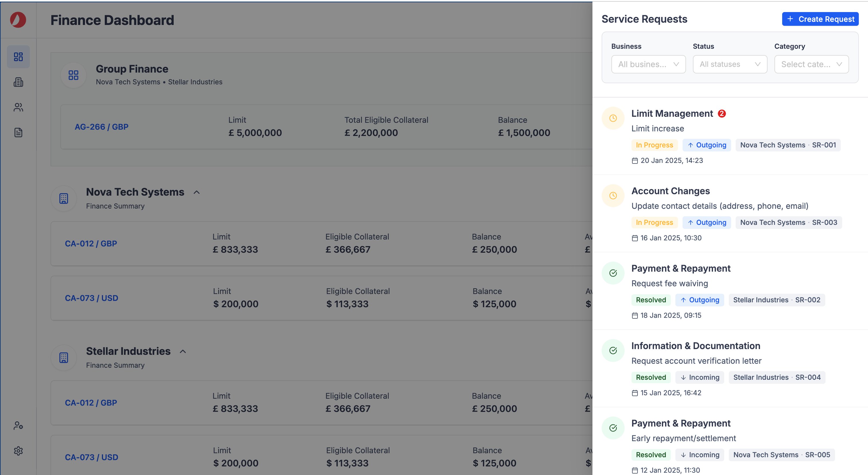Open the Status filter dropdown

click(x=730, y=64)
